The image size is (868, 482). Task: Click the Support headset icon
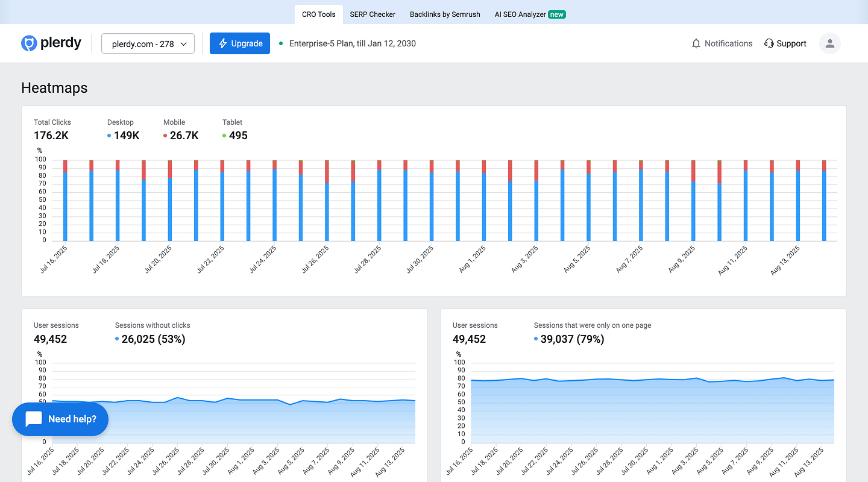pyautogui.click(x=769, y=43)
